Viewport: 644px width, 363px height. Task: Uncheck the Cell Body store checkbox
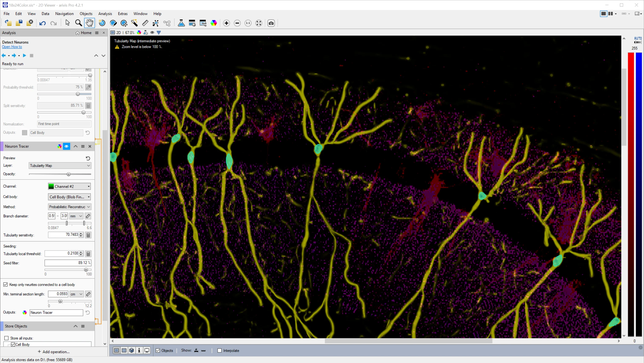13,344
